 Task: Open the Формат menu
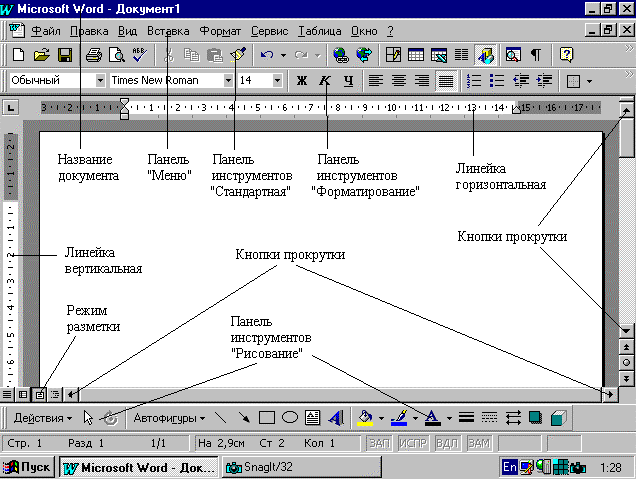(219, 31)
